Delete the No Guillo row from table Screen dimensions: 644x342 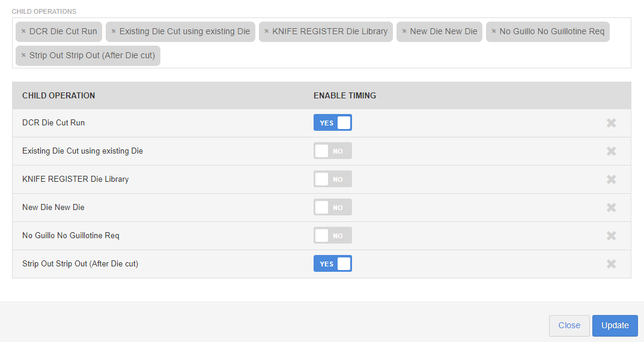tap(611, 235)
